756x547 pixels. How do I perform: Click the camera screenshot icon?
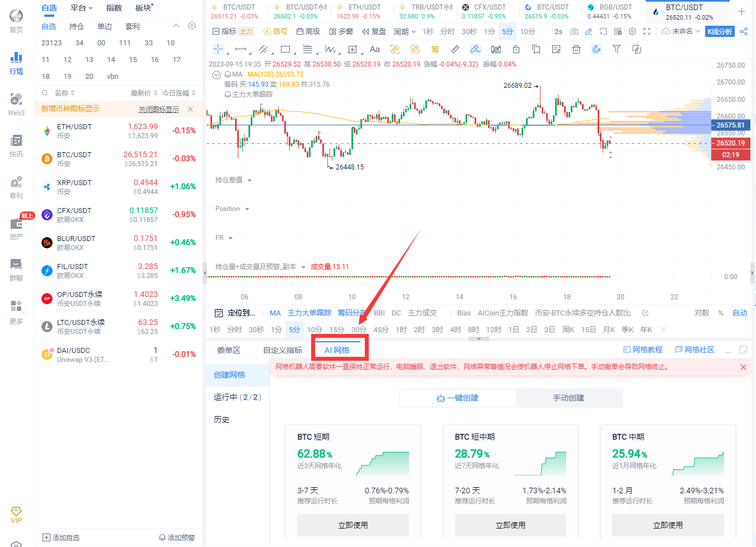pyautogui.click(x=574, y=31)
